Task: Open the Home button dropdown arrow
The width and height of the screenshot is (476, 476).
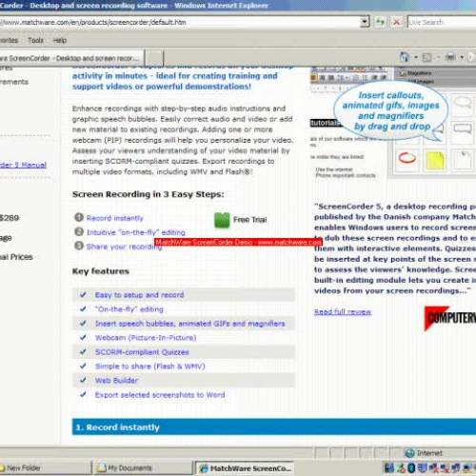Action: coord(416,58)
